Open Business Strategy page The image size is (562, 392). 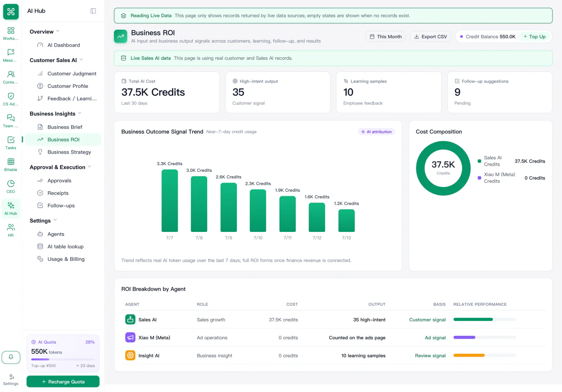[x=63, y=152]
